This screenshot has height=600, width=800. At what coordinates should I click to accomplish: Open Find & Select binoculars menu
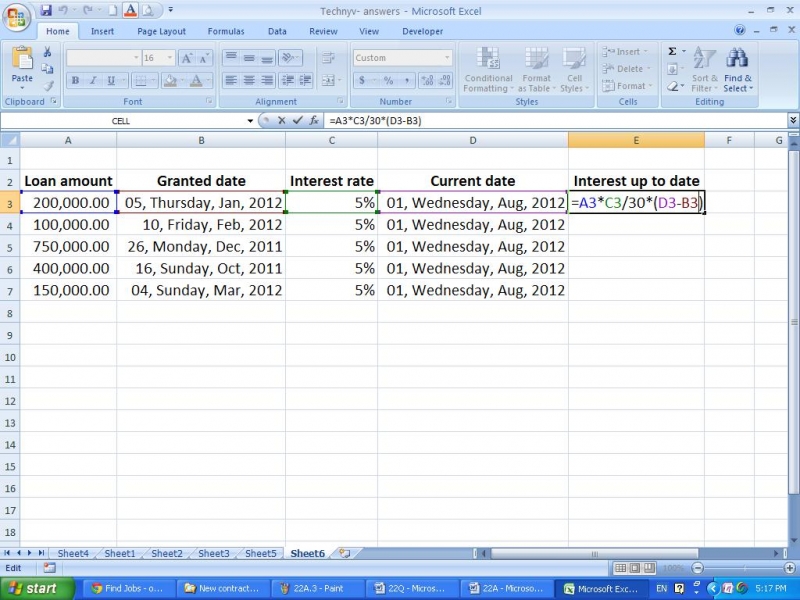click(738, 70)
